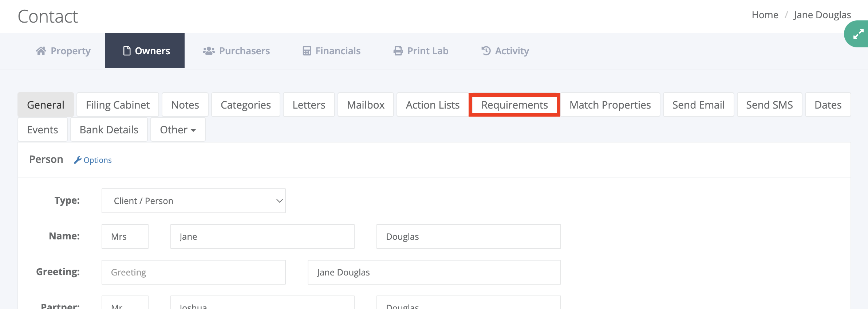This screenshot has height=309, width=868.
Task: Click the Greeting: field label
Action: 58,272
